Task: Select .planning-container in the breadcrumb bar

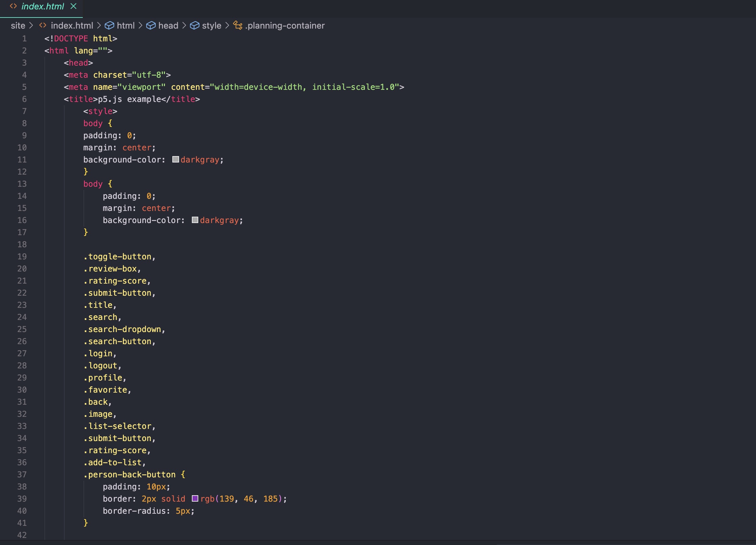Action: [284, 25]
